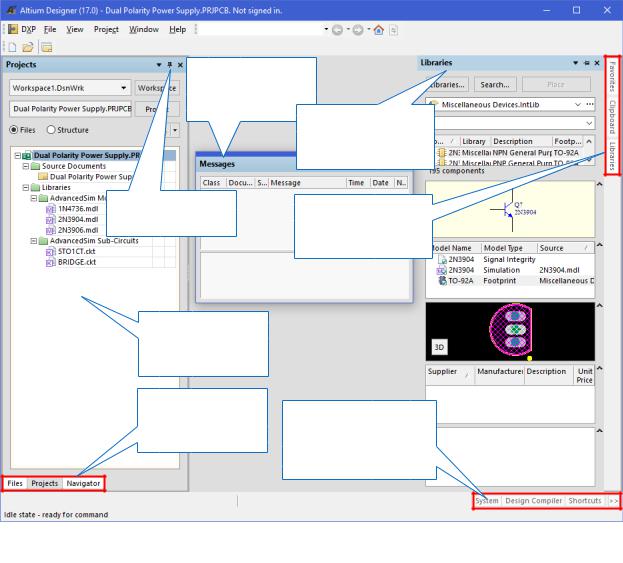
Task: Collapse the models list section
Action: [x=600, y=245]
